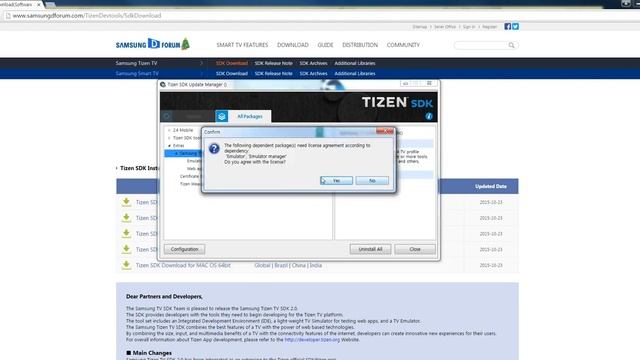Click the China link for MAC OS 64bit
Screen dimensions: 640x360
[299, 265]
